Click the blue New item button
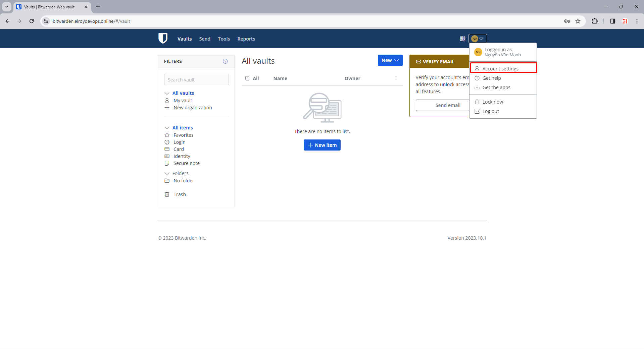Screen dimensions: 644x349 point(322,145)
